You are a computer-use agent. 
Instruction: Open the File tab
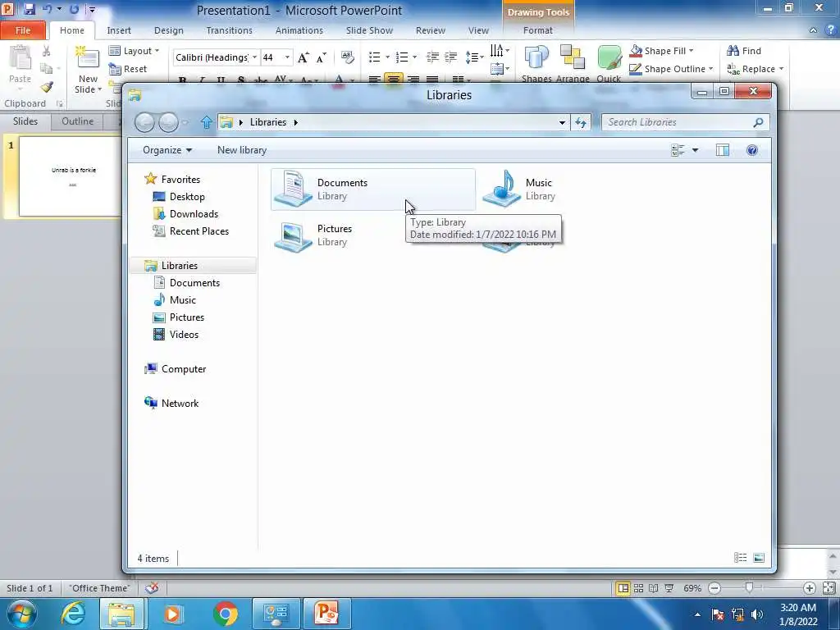23,30
